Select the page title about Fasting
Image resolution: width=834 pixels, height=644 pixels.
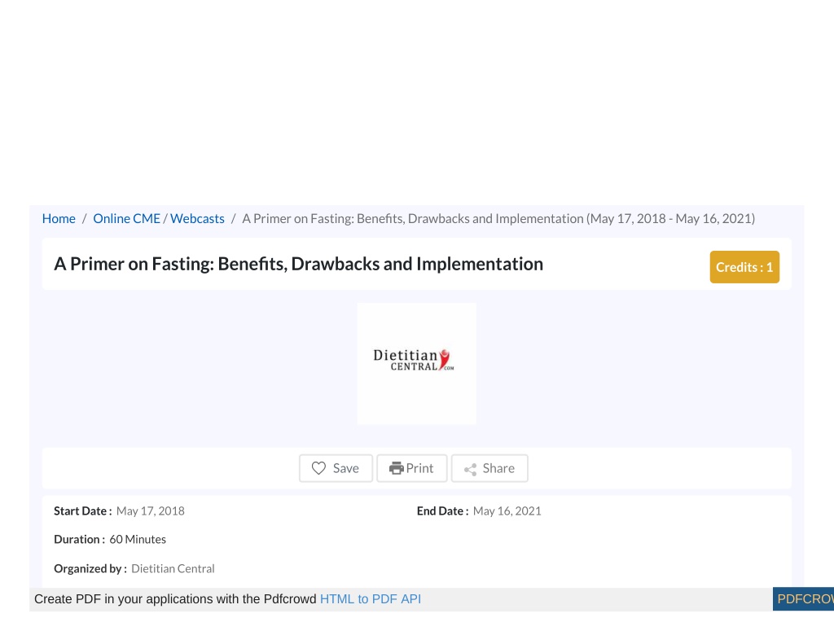coord(298,264)
